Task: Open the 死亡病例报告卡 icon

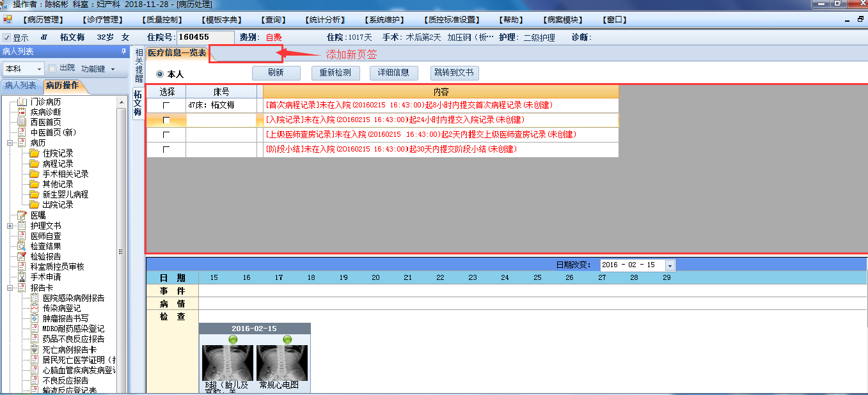Action: (x=35, y=350)
